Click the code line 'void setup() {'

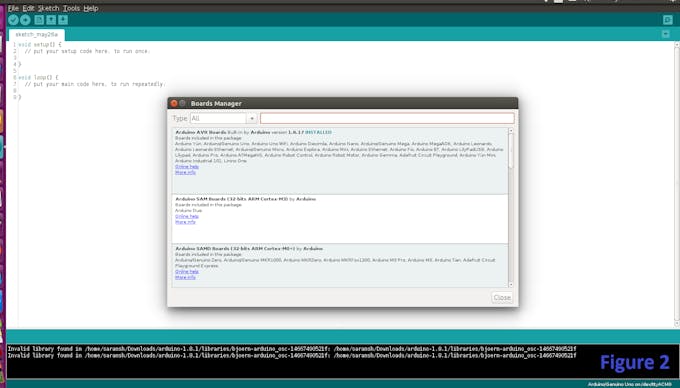click(40, 45)
